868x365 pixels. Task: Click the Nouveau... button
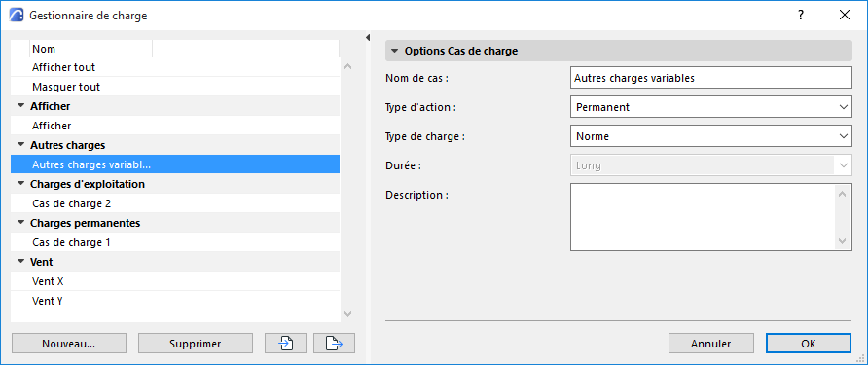69,344
